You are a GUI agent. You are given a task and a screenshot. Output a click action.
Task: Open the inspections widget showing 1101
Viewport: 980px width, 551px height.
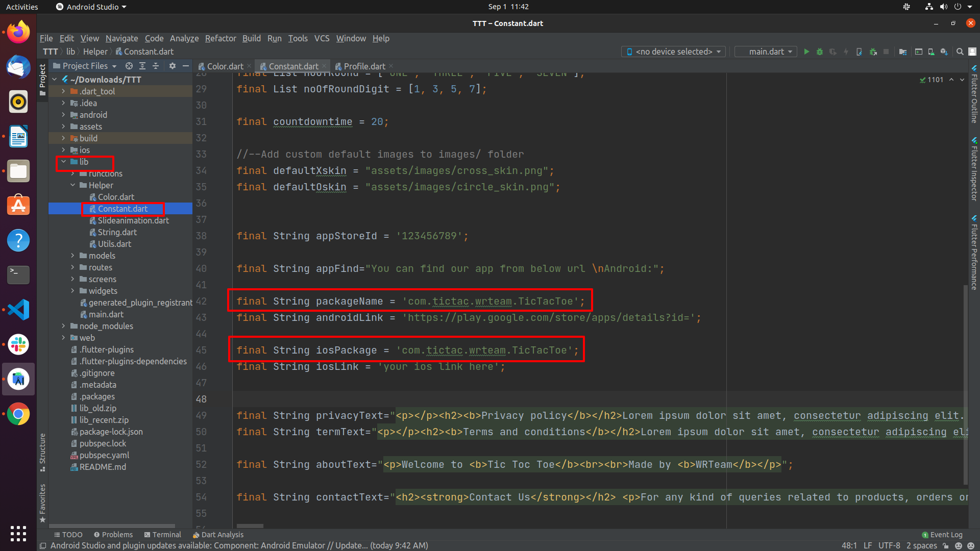coord(932,80)
